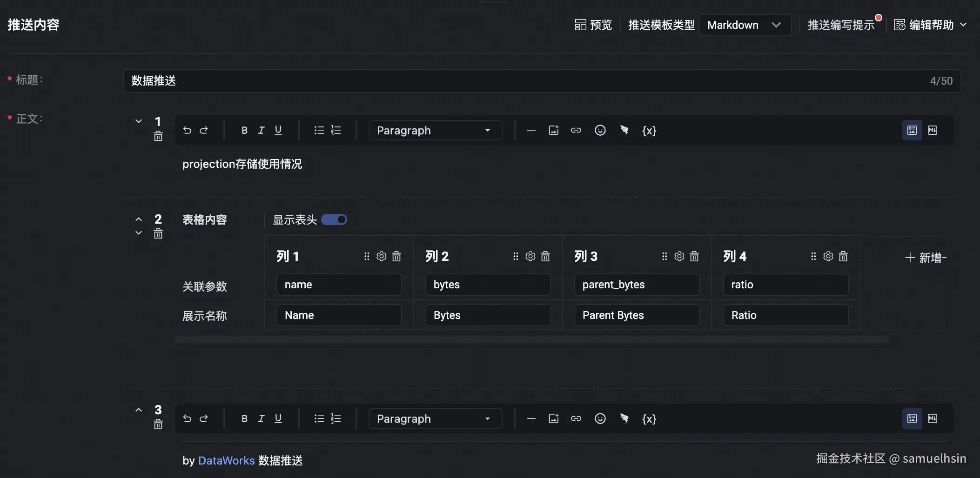Move section 3 up

click(x=139, y=410)
